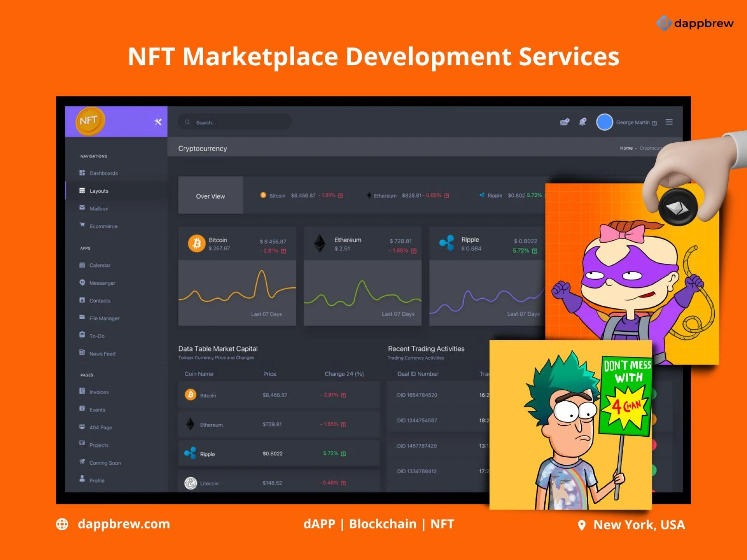
Task: Expand the Dashboards navigation item
Action: point(103,173)
